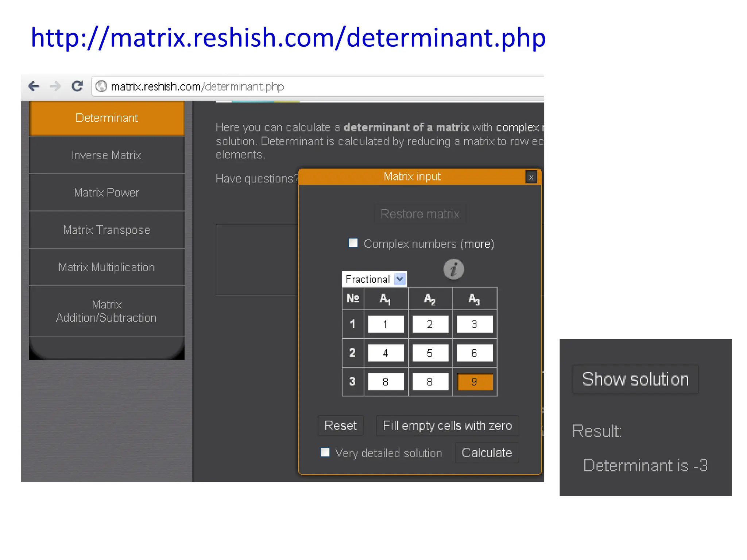Tick the Very detailed solution checkbox
This screenshot has width=747, height=560.
point(325,452)
